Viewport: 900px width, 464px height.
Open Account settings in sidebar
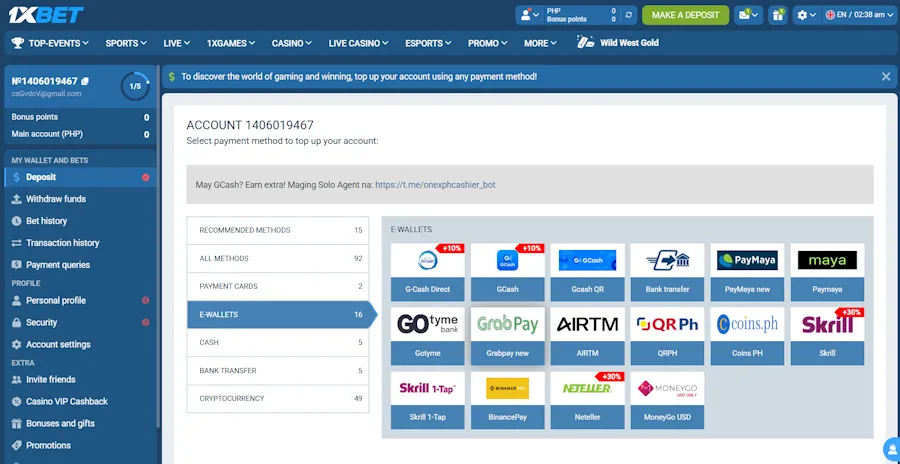point(80,345)
